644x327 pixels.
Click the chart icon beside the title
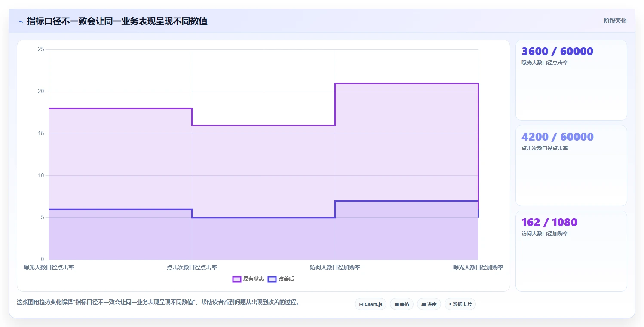[20, 21]
